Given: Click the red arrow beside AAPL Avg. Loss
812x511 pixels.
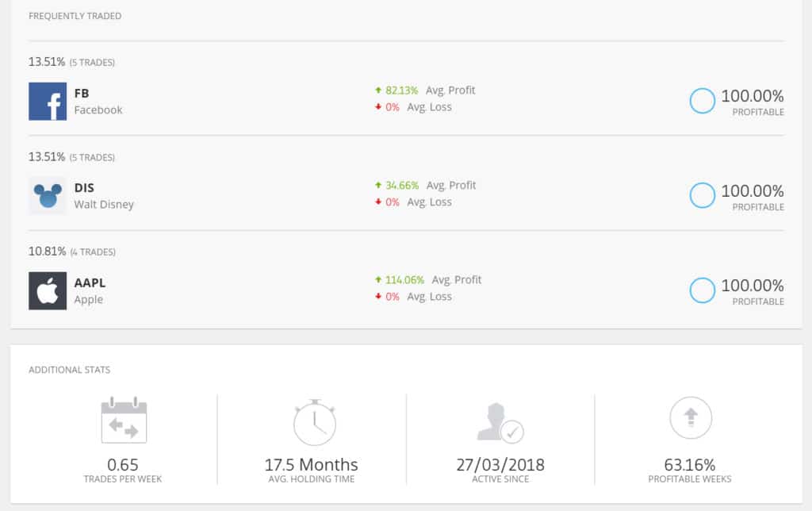Looking at the screenshot, I should click(378, 297).
